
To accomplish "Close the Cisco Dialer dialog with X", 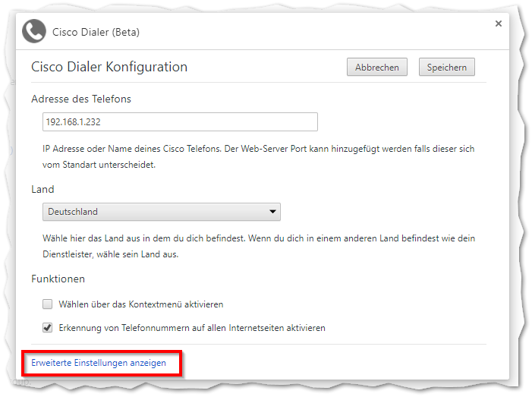I will (x=499, y=24).
